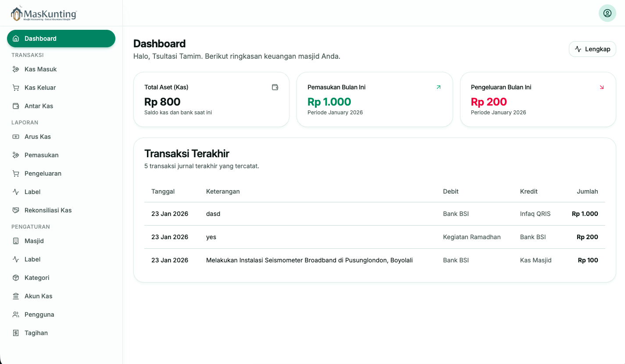625x364 pixels.
Task: Click the Tagihan billing icon
Action: (x=16, y=333)
